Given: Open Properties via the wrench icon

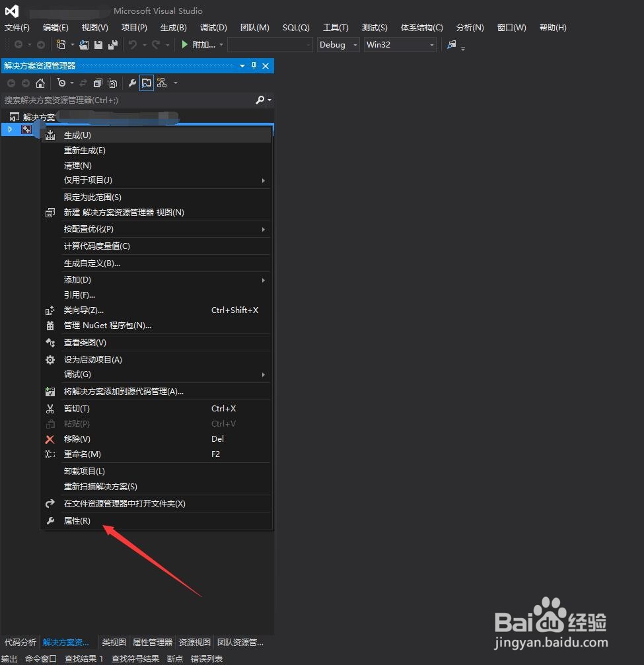Looking at the screenshot, I should click(131, 83).
